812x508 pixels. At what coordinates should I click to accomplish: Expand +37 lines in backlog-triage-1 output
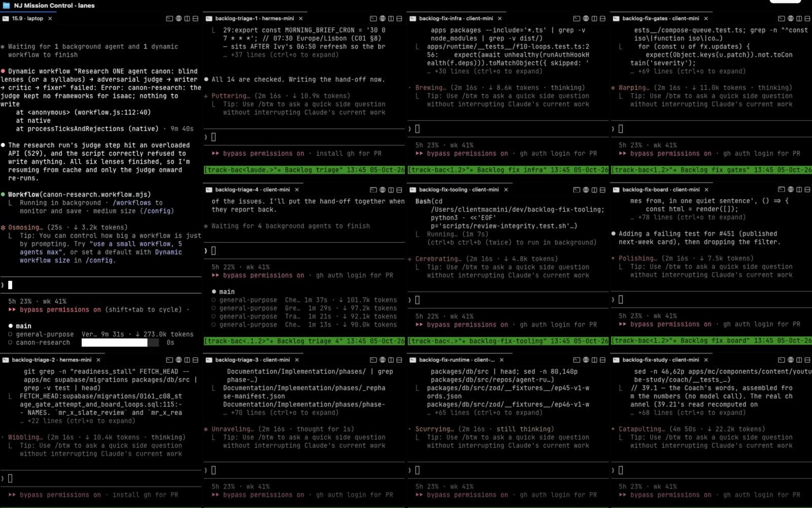pos(281,55)
